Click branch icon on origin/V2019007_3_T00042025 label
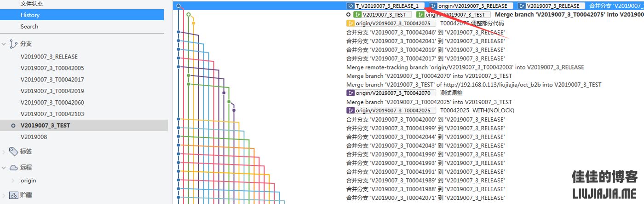This screenshot has height=204, width=644. (x=351, y=111)
